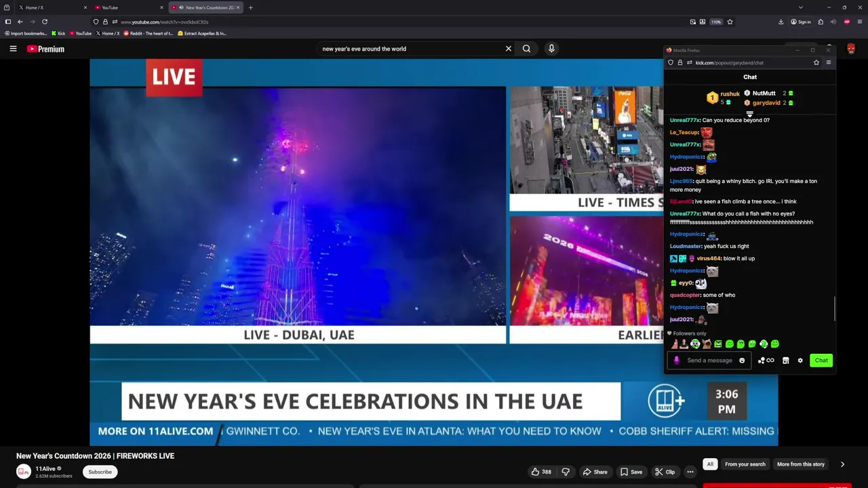
Task: Open main Firefox application menu
Action: (860, 22)
